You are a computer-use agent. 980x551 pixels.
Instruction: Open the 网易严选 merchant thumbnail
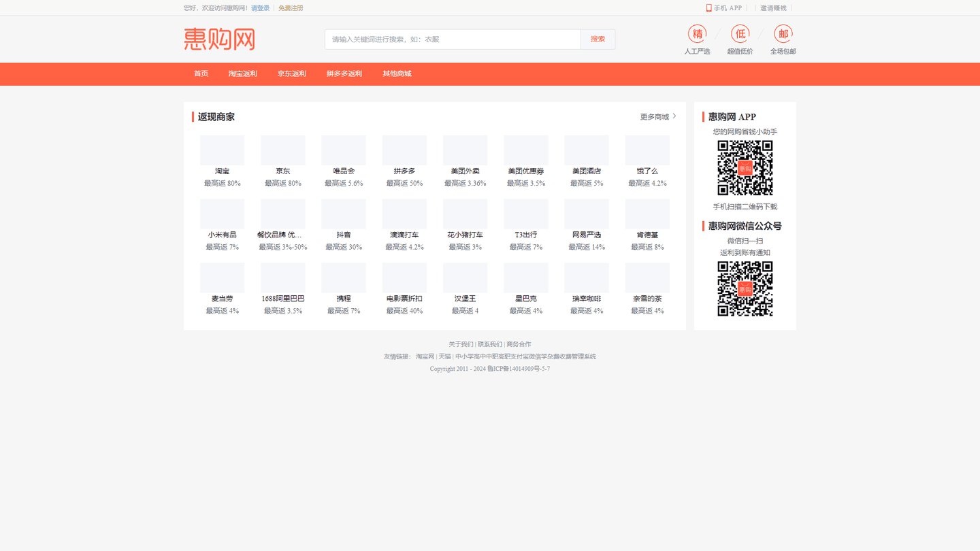pos(587,214)
